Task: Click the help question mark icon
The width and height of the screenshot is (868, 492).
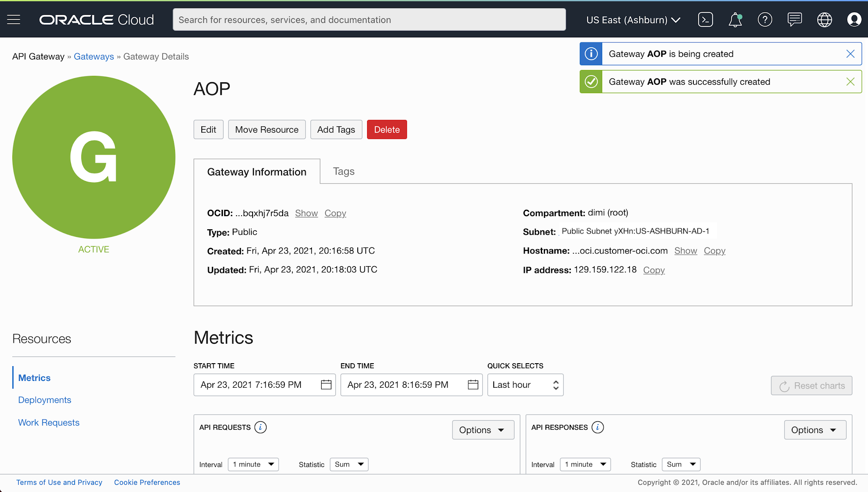Action: click(x=765, y=19)
